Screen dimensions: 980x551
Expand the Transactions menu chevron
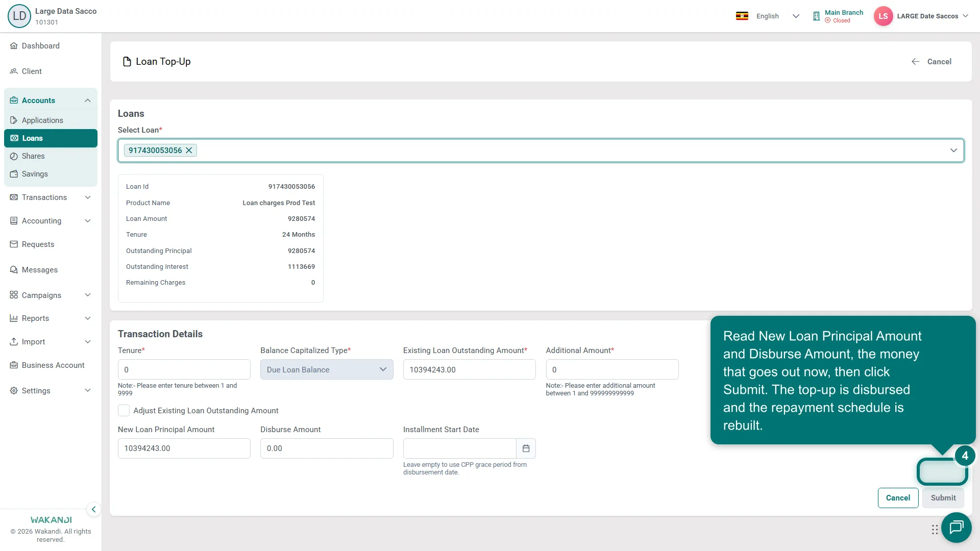pyautogui.click(x=88, y=197)
